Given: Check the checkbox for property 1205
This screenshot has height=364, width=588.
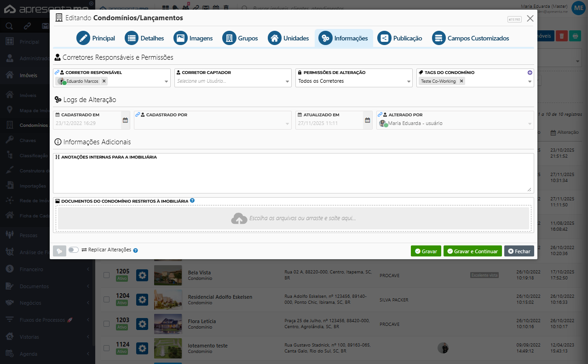Looking at the screenshot, I should pyautogui.click(x=106, y=275).
